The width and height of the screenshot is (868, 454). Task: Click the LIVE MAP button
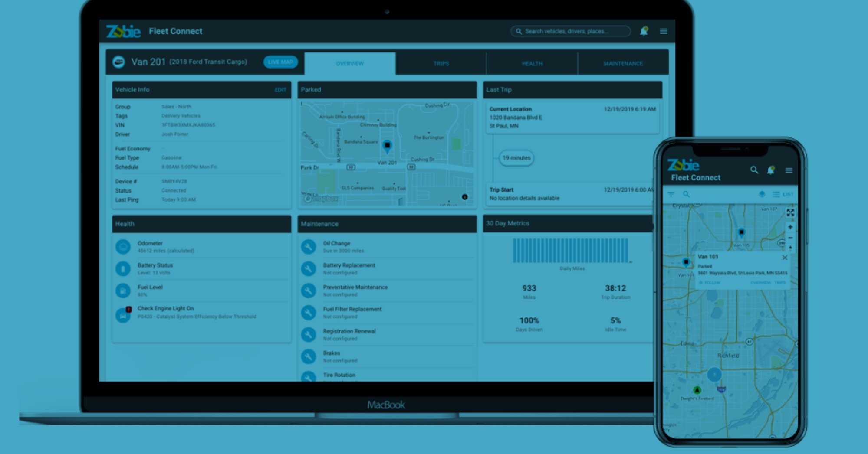pos(280,62)
